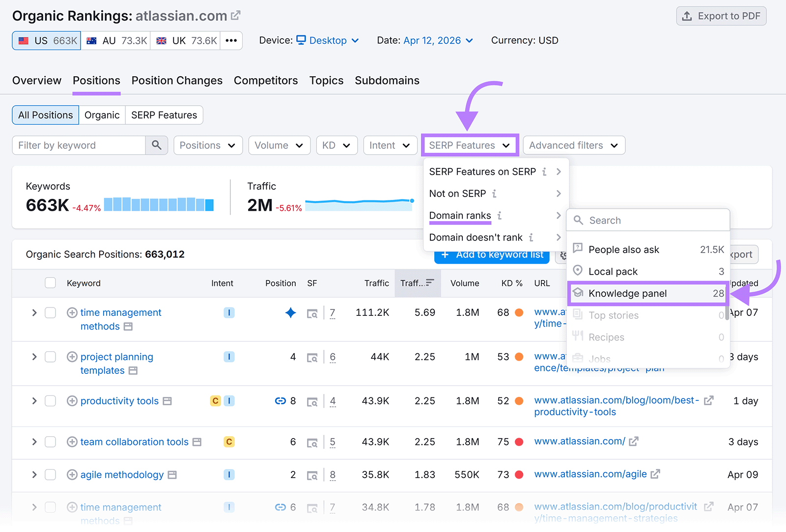
Task: Click inside the Filter by keyword field
Action: click(79, 145)
